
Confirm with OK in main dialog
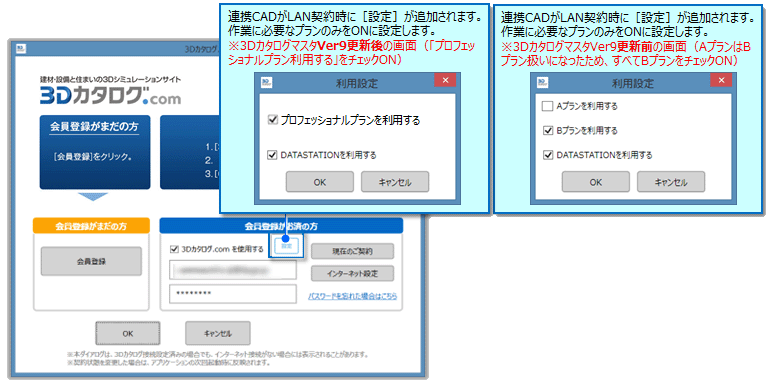pyautogui.click(x=128, y=333)
